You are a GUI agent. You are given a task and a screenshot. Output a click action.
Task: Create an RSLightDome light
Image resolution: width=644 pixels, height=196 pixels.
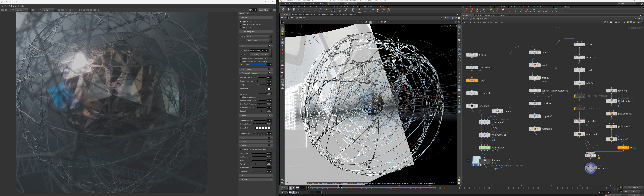click(x=534, y=10)
